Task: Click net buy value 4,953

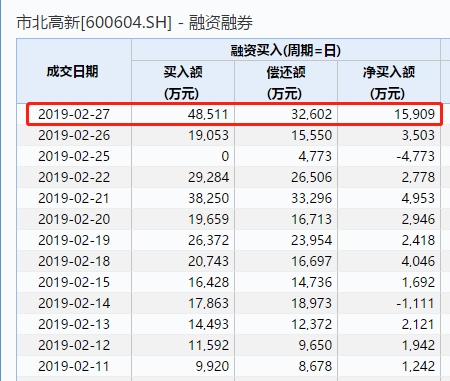Action: pos(418,198)
